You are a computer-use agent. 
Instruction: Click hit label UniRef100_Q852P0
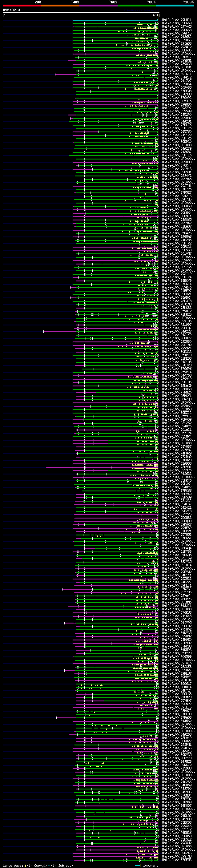tap(177, 115)
